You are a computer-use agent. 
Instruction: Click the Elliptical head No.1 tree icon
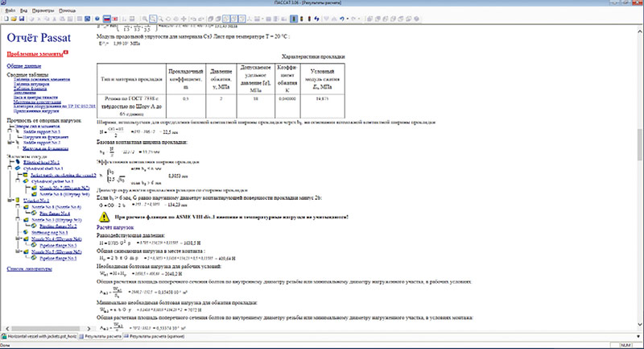pyautogui.click(x=18, y=162)
